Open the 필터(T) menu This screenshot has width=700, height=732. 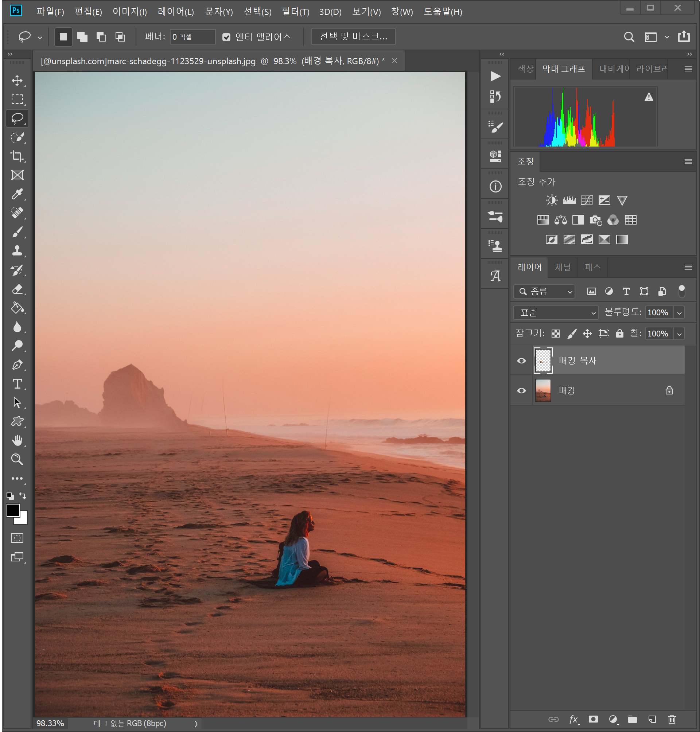point(295,12)
